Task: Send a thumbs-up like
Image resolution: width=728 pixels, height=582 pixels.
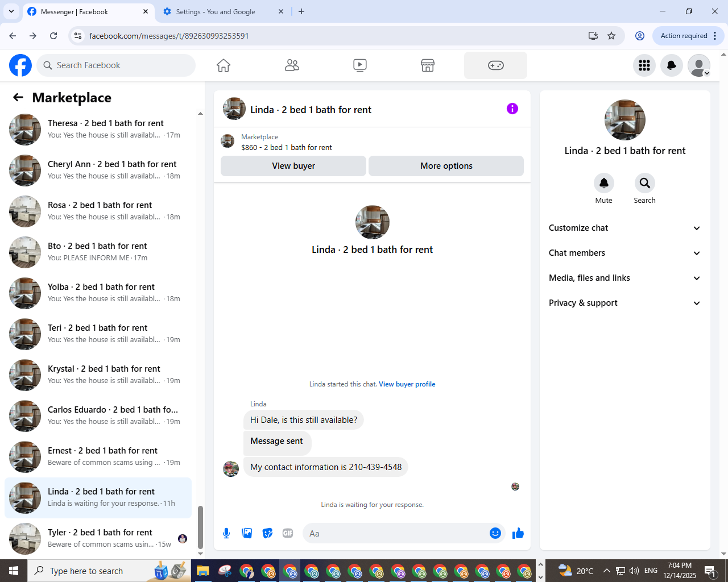Action: [x=518, y=533]
